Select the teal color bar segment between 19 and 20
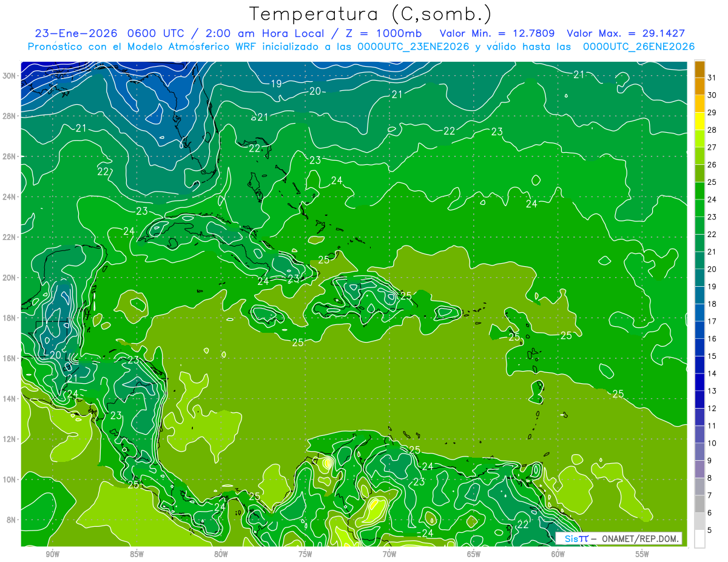The width and height of the screenshot is (728, 562). point(699,278)
